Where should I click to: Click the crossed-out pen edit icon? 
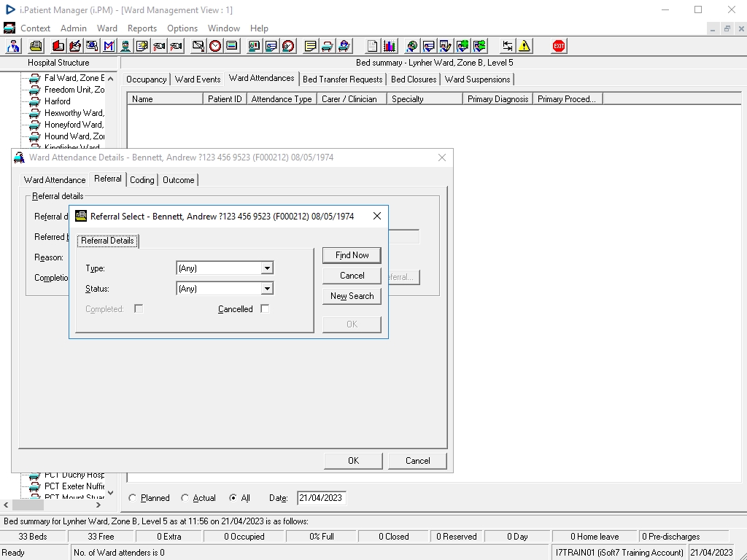point(198,46)
